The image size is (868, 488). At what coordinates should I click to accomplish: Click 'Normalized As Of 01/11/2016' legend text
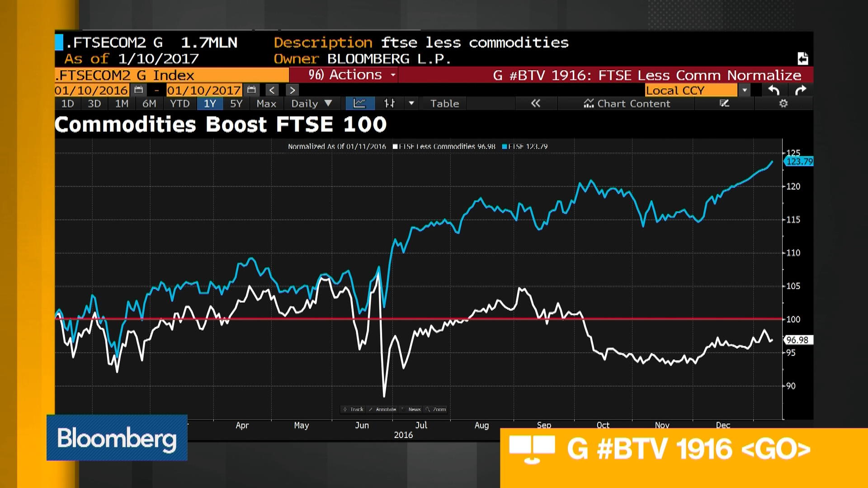tap(337, 146)
